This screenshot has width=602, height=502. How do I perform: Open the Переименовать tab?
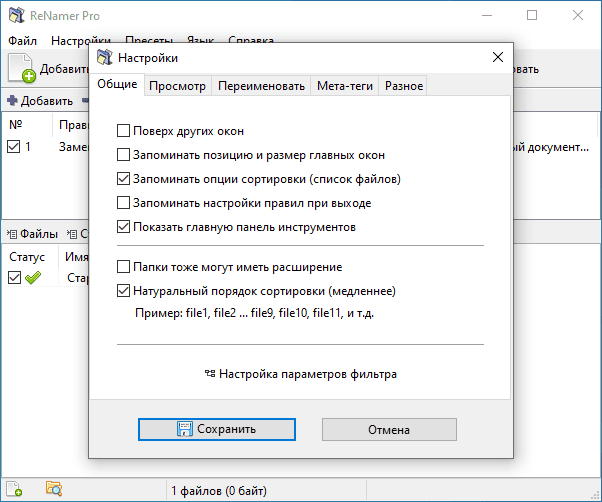pos(261,86)
